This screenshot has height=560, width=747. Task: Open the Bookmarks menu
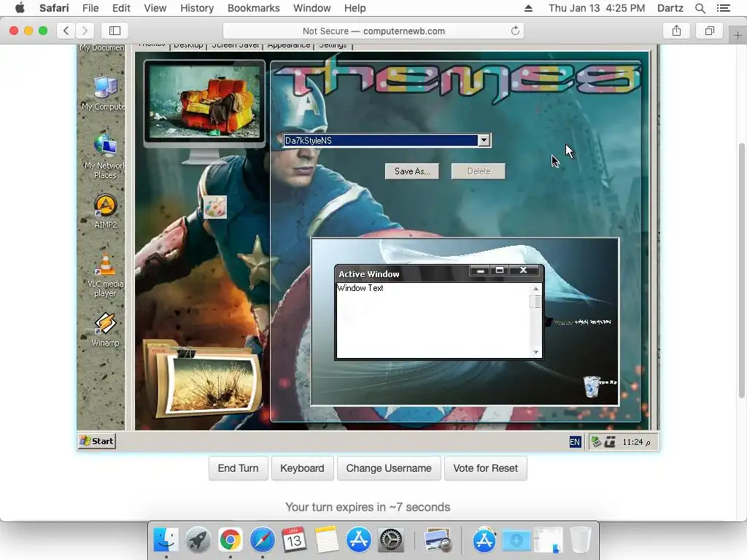pos(253,8)
